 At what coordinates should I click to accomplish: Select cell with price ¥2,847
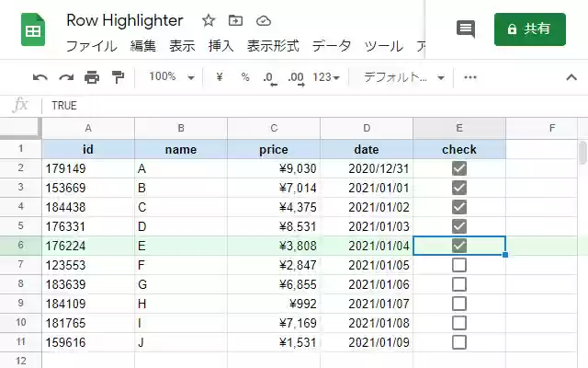[x=274, y=265]
